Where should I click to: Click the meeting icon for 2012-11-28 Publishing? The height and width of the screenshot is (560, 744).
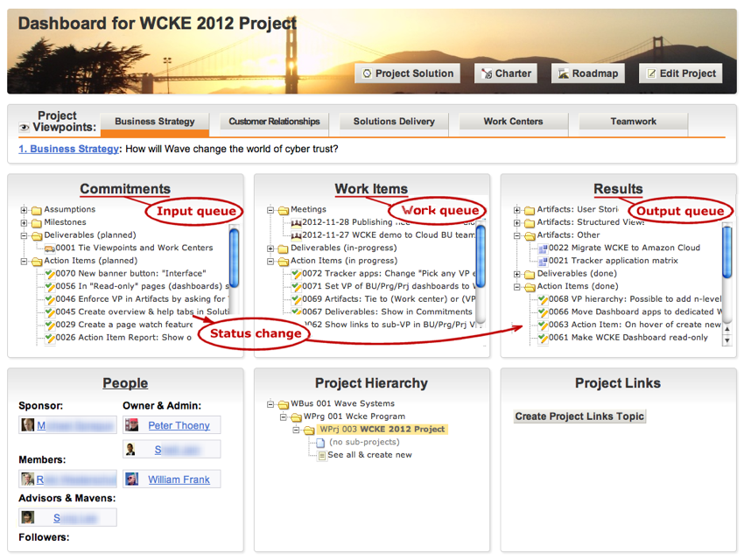[x=297, y=223]
